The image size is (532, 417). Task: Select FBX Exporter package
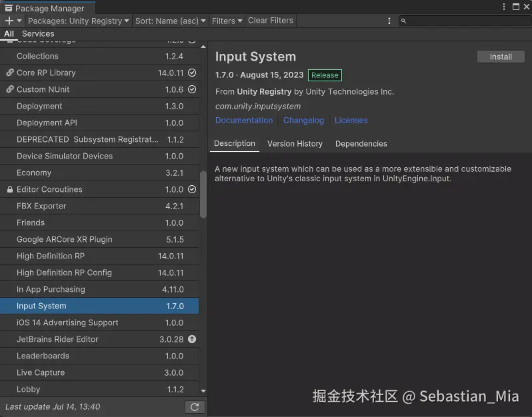point(99,206)
